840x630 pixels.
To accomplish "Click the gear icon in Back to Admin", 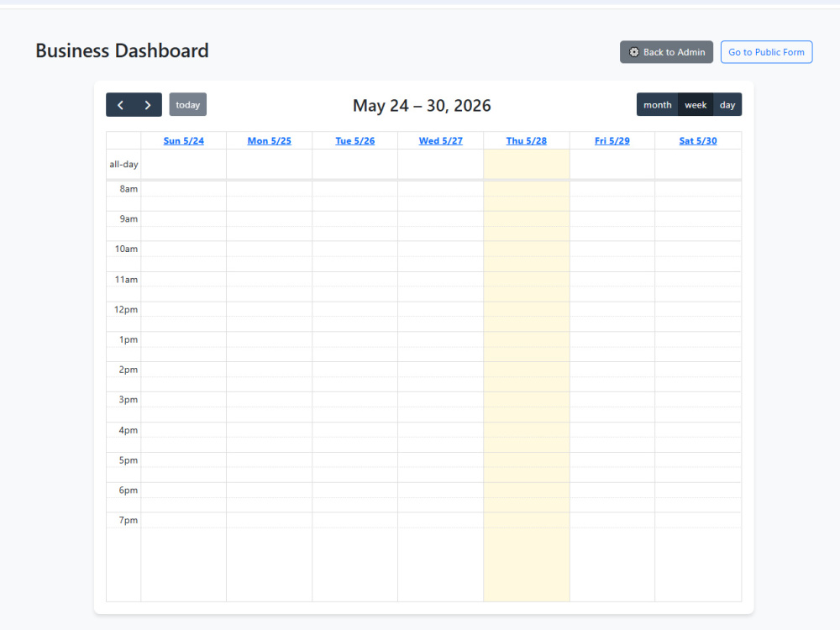I will (x=633, y=52).
